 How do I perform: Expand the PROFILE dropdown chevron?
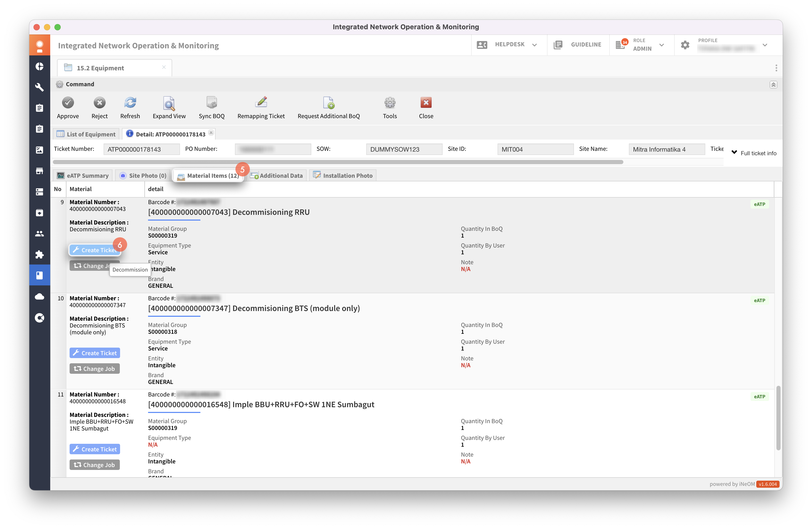(765, 45)
